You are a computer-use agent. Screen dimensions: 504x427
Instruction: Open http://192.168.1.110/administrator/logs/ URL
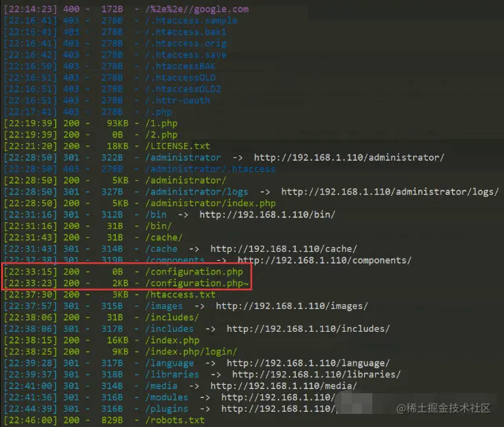coord(390,192)
